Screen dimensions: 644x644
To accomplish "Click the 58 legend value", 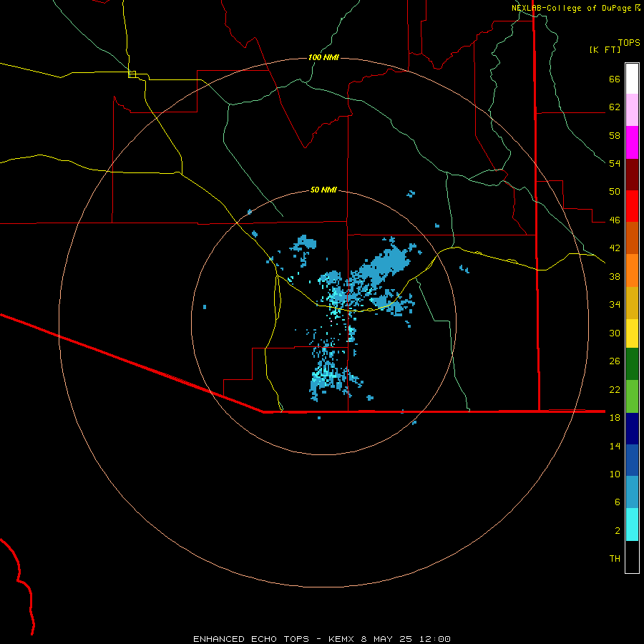I will point(615,135).
